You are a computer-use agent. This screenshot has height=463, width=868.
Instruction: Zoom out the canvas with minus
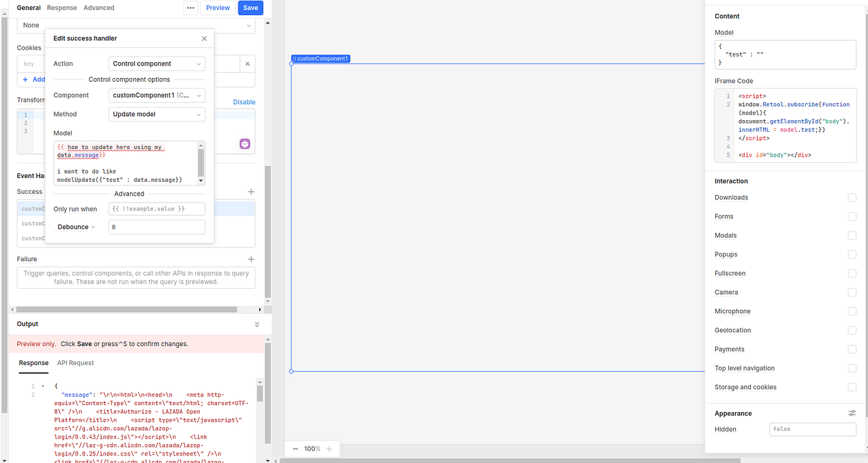[295, 449]
